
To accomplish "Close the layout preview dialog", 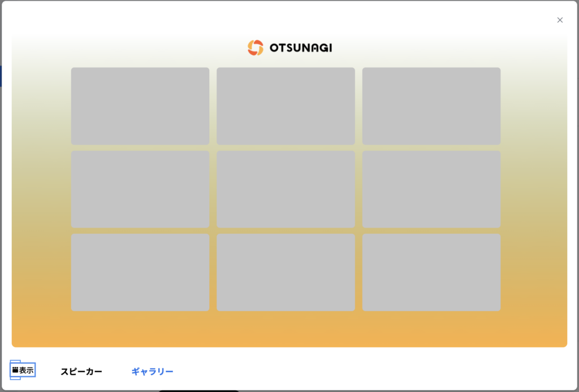I will tap(560, 20).
